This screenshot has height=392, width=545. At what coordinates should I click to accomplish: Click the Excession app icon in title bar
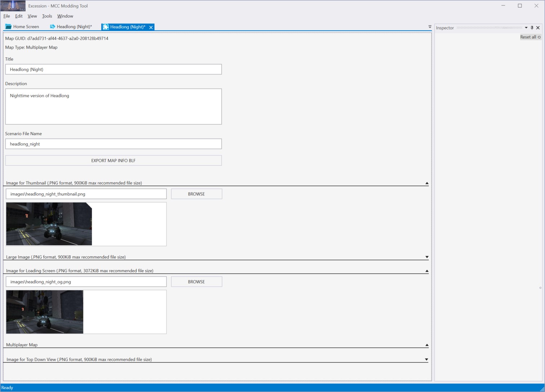coord(13,6)
